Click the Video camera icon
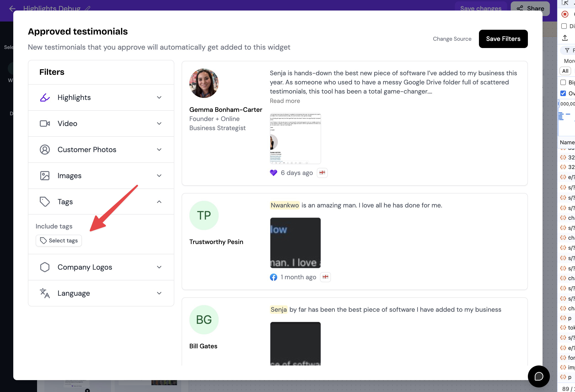 point(45,124)
